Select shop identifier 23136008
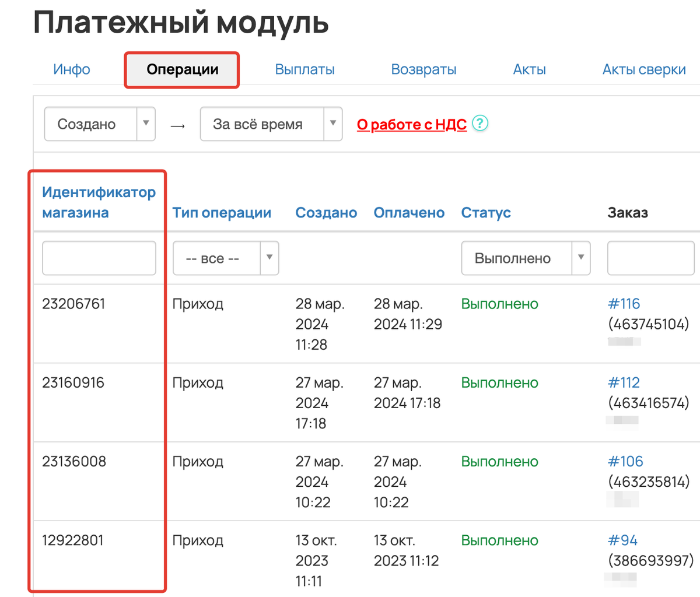The width and height of the screenshot is (700, 597). pyautogui.click(x=74, y=461)
